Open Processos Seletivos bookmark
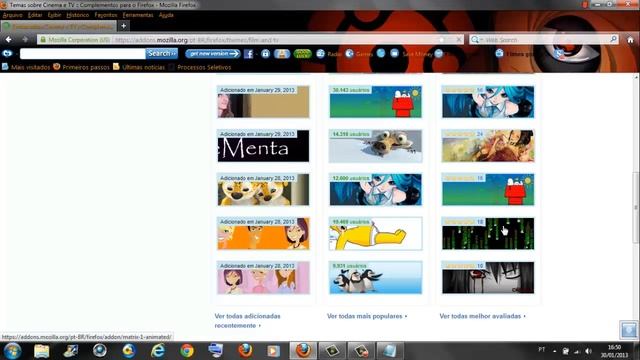 (x=200, y=67)
